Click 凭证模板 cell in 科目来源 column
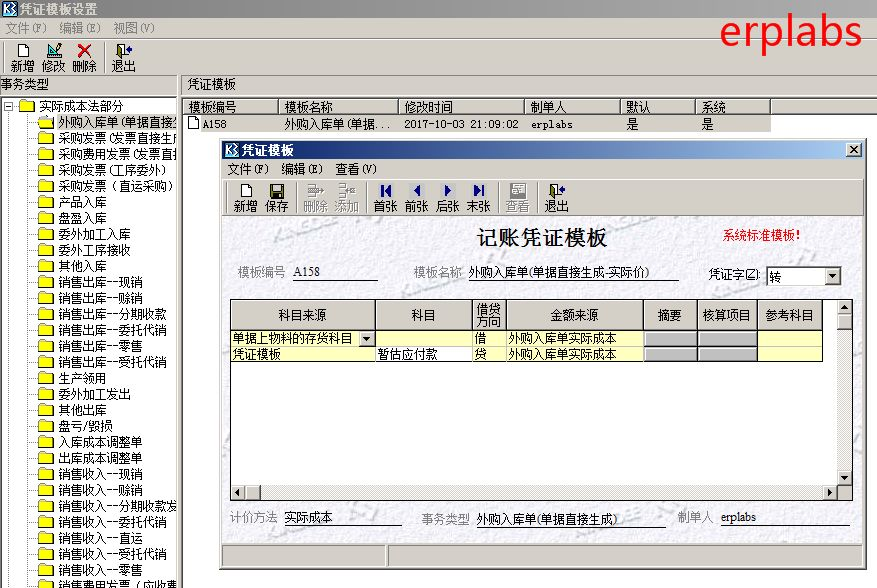This screenshot has width=877, height=588. [303, 354]
